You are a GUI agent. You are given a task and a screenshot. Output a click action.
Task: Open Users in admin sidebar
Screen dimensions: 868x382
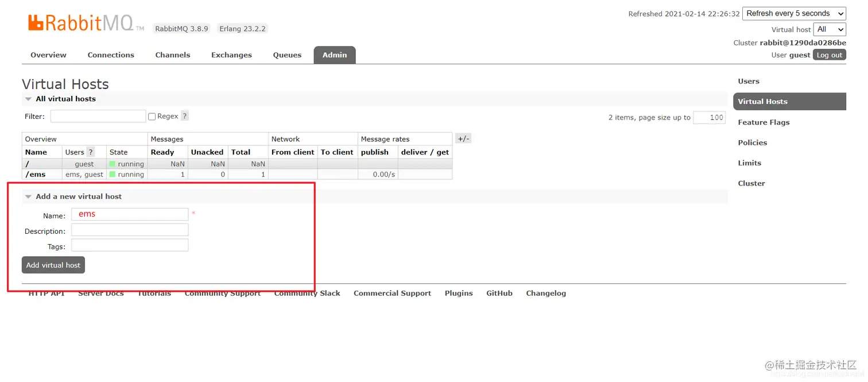pos(749,82)
